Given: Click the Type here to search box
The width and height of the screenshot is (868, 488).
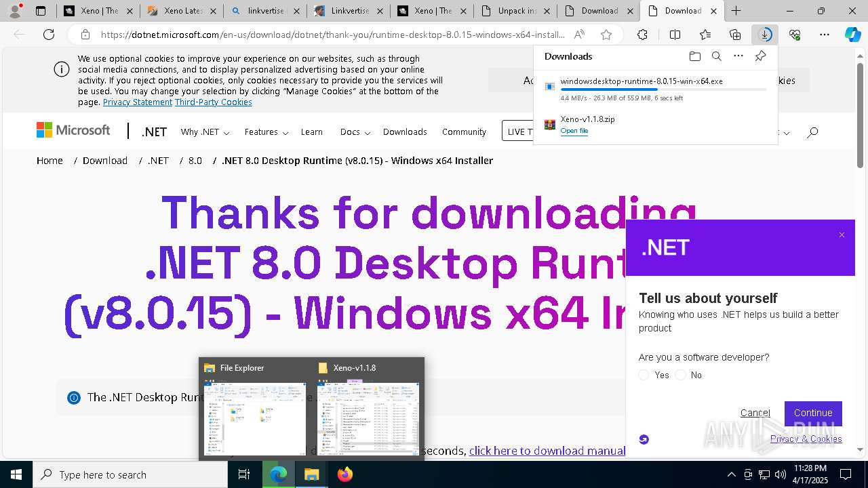Looking at the screenshot, I should click(x=130, y=474).
